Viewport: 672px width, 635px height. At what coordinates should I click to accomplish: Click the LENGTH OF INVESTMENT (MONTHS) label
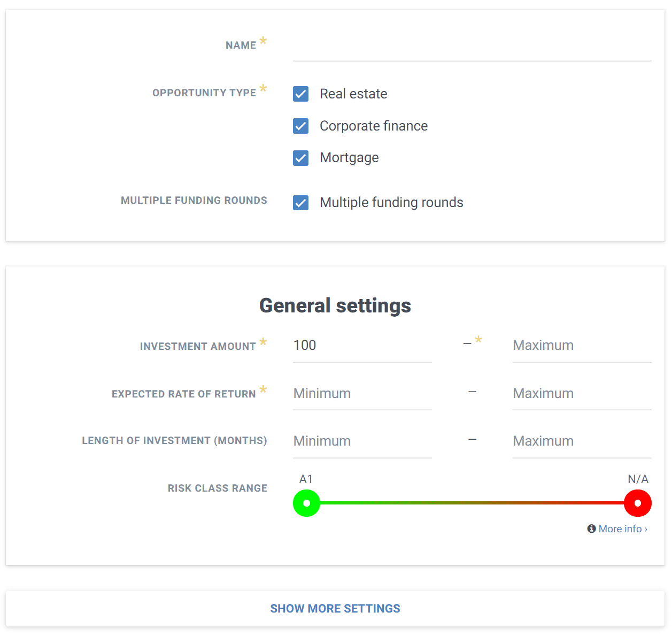point(174,441)
